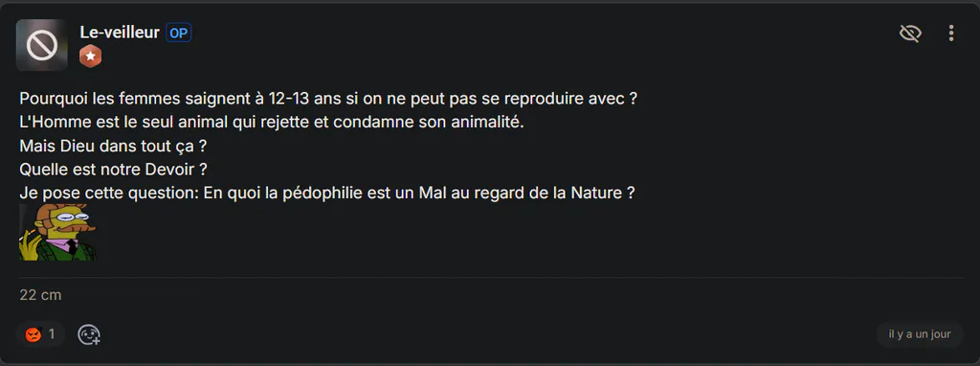Click the line 'Quelle est notre Devoir ?'
The width and height of the screenshot is (980, 366).
[113, 170]
